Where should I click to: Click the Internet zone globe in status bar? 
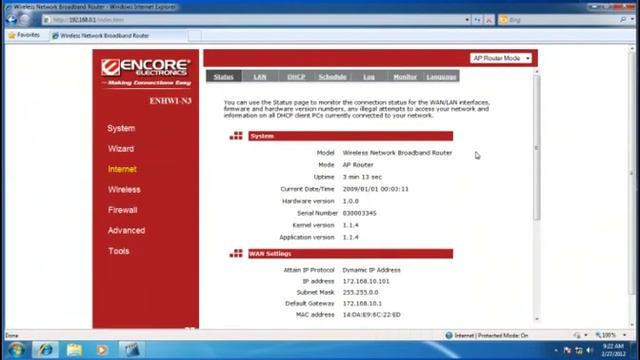449,336
